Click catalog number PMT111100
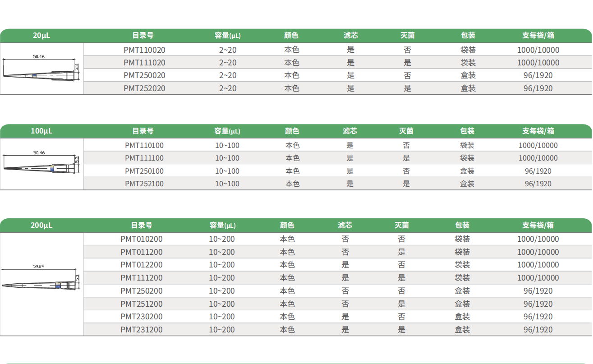 click(x=144, y=158)
